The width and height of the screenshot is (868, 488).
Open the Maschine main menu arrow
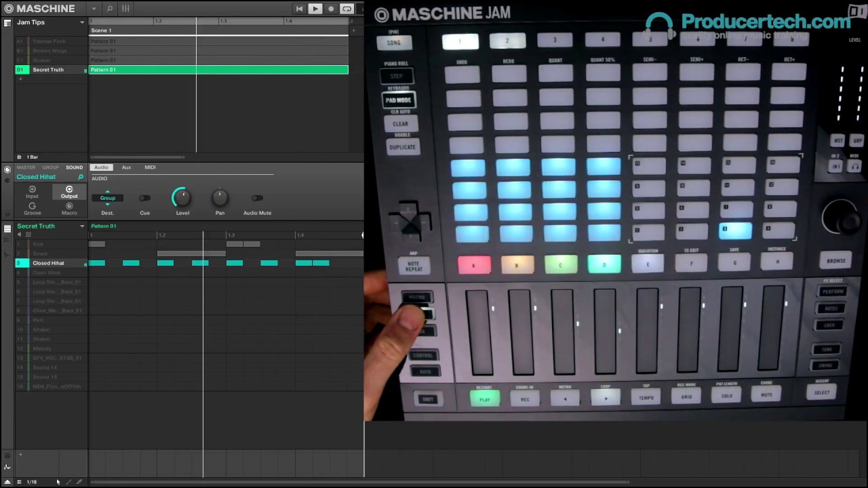click(94, 9)
